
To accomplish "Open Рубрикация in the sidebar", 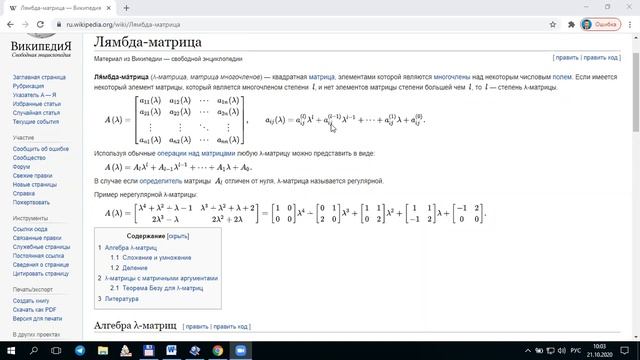I will tap(28, 86).
